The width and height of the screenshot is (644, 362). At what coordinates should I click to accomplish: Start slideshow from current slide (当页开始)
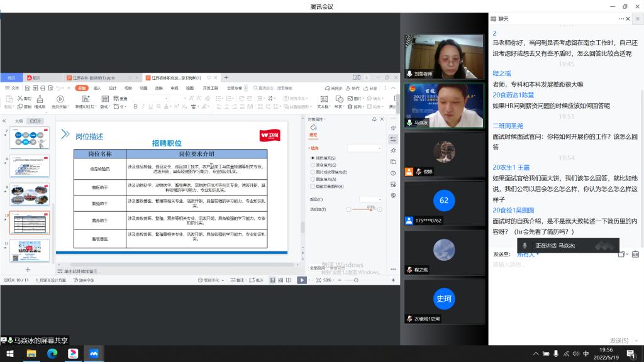point(60,102)
